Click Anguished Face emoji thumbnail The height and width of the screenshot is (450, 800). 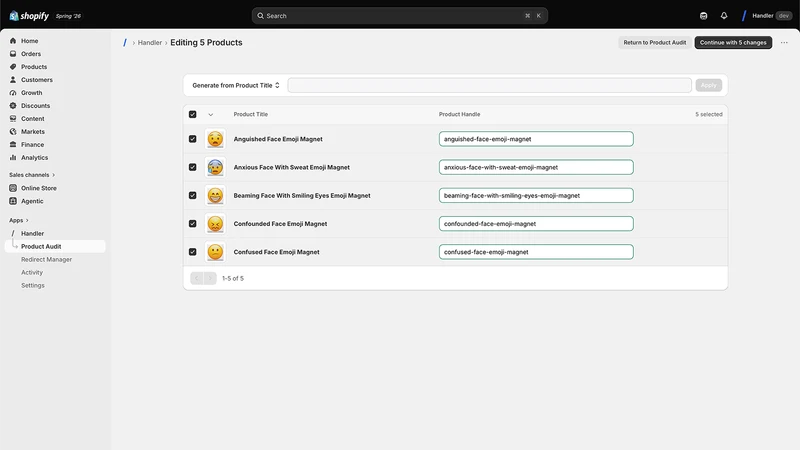click(215, 139)
